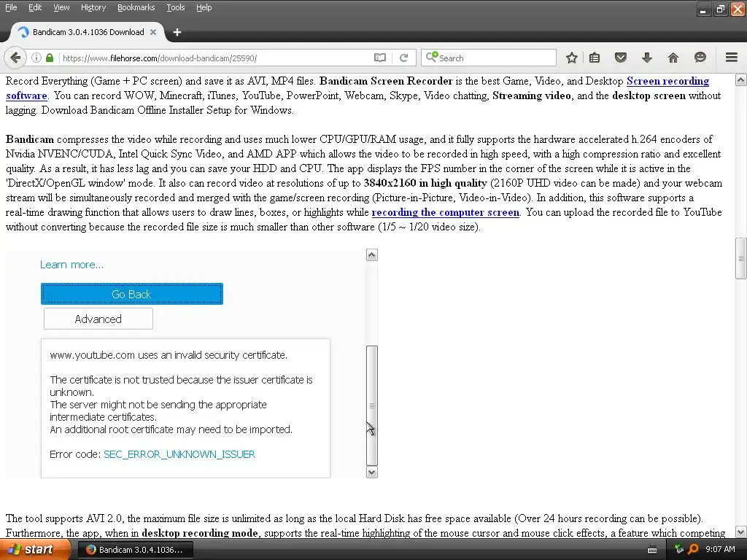Click the search engine magnifier icon
This screenshot has height=560, width=747.
[431, 58]
